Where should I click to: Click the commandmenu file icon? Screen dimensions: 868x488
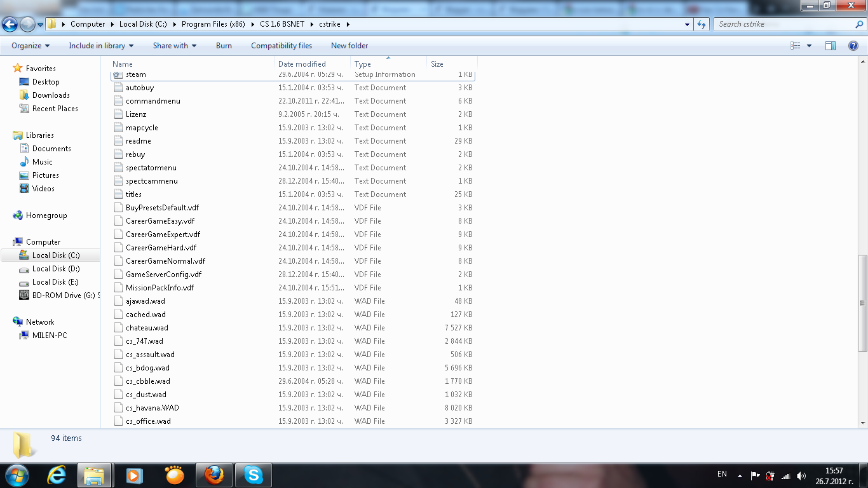coord(118,101)
